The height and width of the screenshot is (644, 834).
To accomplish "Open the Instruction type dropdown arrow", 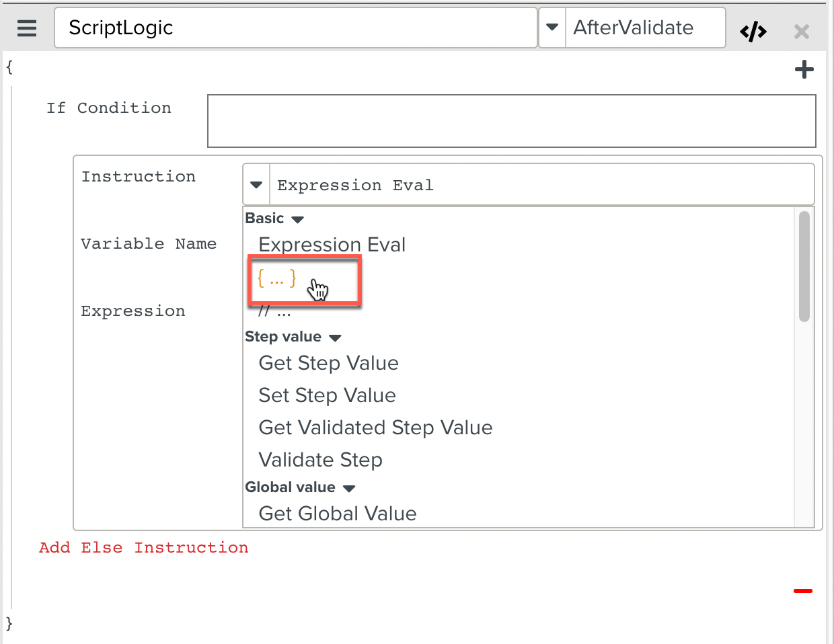I will (256, 185).
